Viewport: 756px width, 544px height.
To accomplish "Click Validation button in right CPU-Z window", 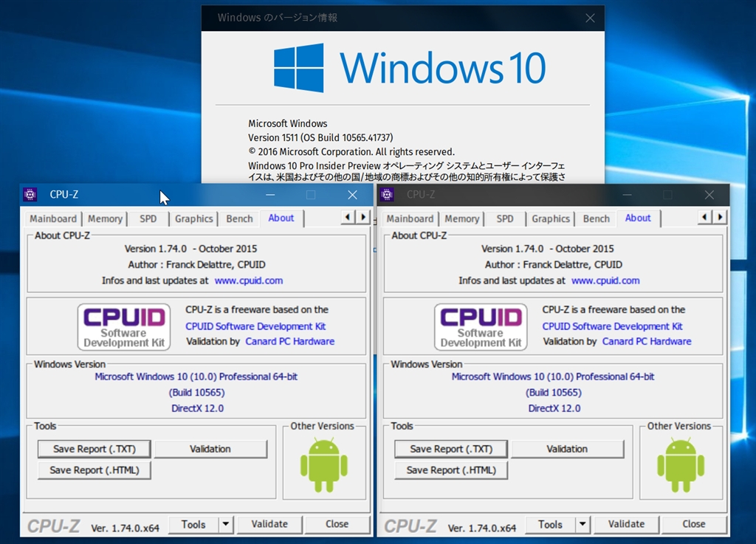I will [x=567, y=449].
